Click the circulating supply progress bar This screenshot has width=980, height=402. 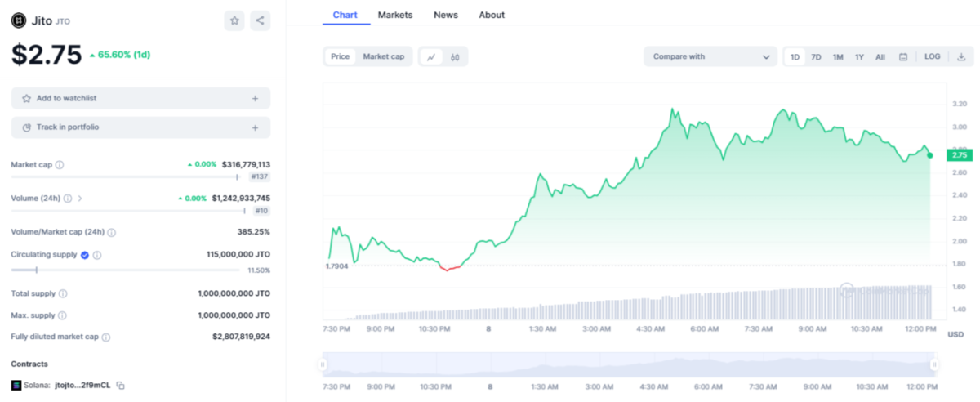click(x=127, y=270)
